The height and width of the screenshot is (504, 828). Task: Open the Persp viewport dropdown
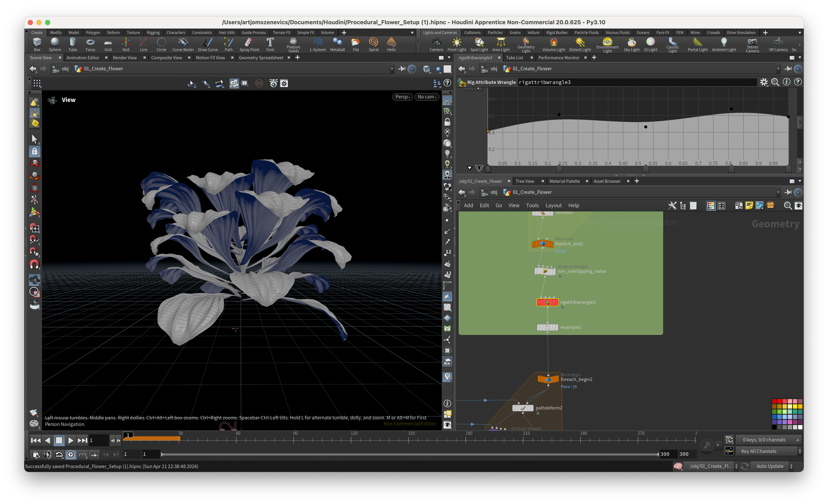pos(402,97)
